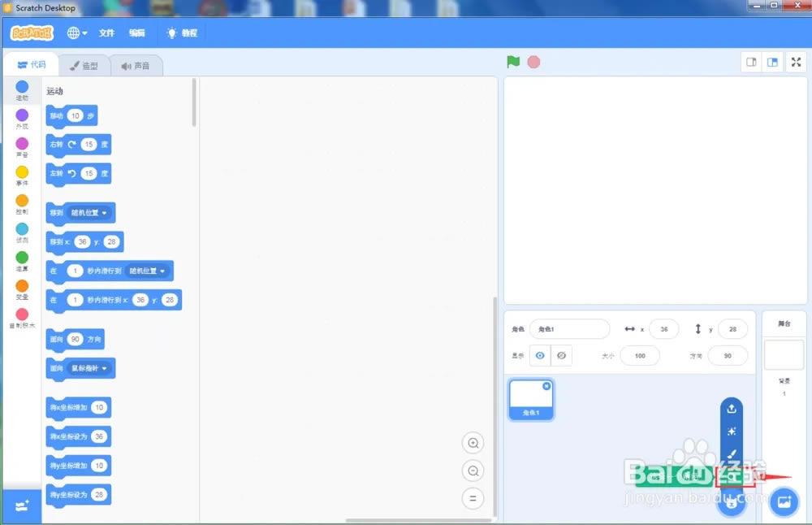812x525 pixels.
Task: Open the 文件 menu
Action: 106,33
